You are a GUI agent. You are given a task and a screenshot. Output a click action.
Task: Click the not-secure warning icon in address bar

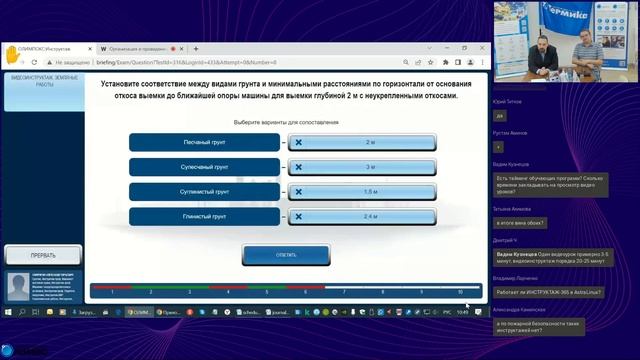click(x=49, y=62)
